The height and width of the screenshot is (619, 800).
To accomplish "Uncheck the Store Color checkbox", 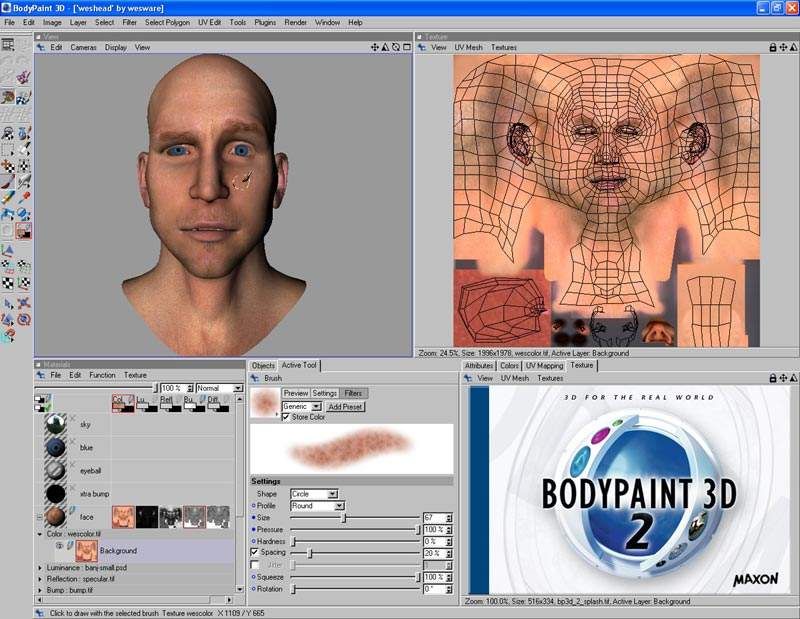I will pyautogui.click(x=286, y=417).
